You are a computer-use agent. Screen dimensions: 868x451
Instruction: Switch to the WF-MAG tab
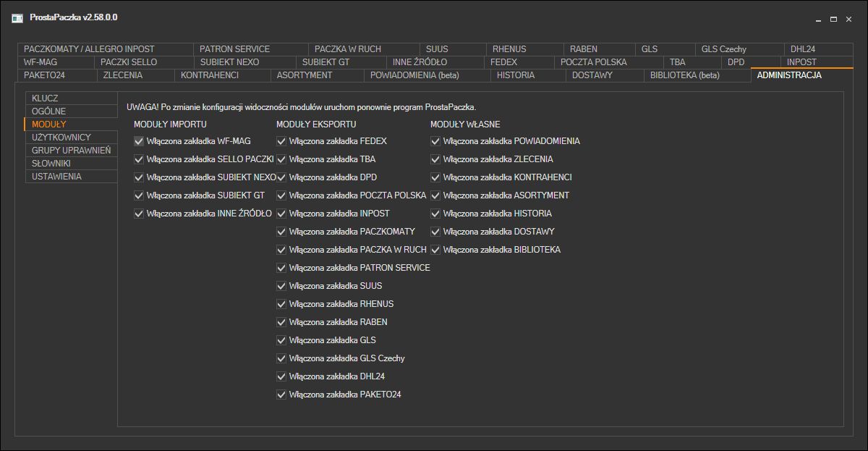click(56, 62)
